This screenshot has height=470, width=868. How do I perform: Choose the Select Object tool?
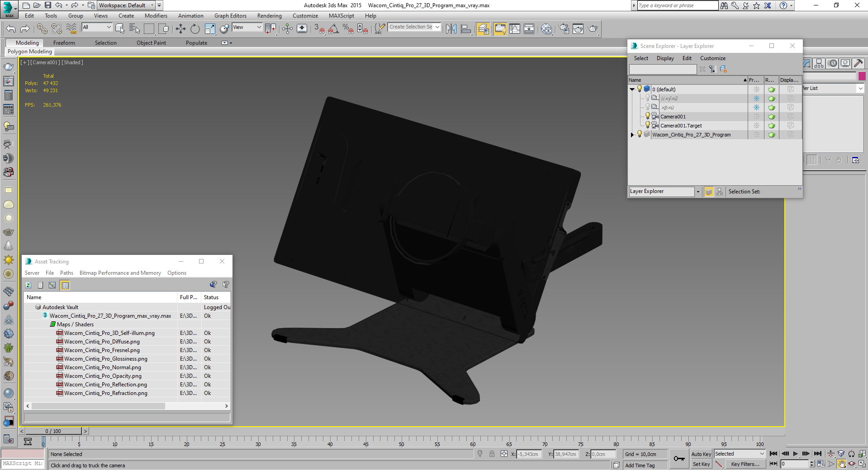click(x=120, y=29)
